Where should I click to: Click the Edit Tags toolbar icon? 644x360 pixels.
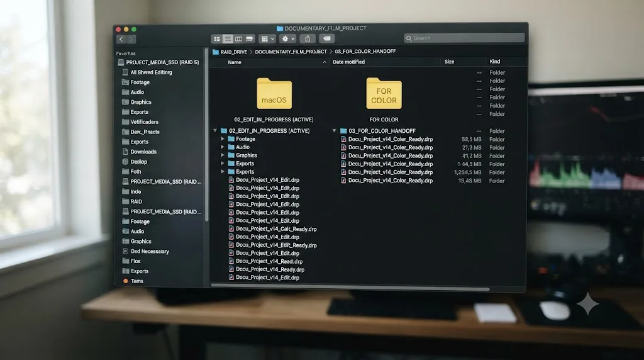tap(327, 38)
